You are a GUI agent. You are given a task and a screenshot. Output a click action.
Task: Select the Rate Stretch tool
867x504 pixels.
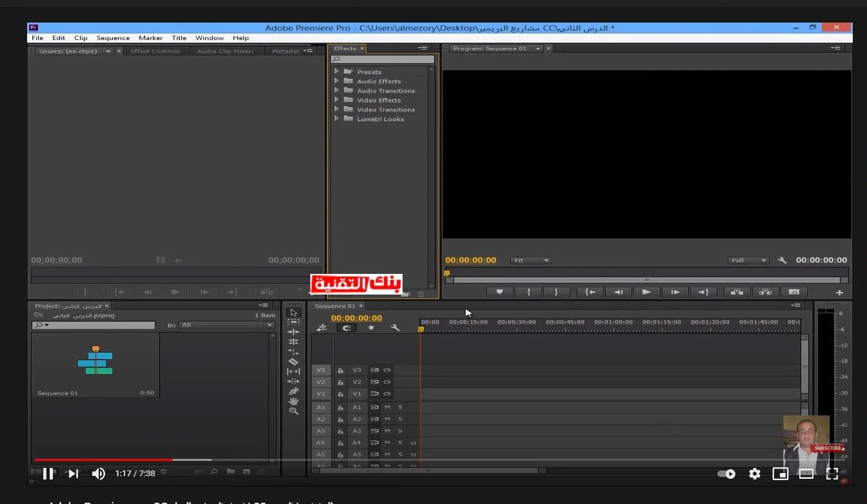294,352
